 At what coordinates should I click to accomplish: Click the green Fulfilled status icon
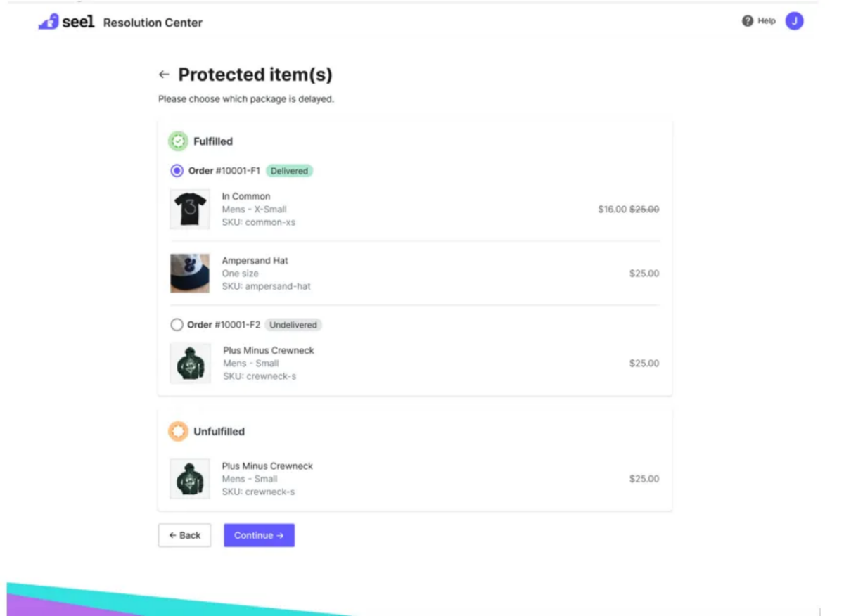pyautogui.click(x=178, y=141)
